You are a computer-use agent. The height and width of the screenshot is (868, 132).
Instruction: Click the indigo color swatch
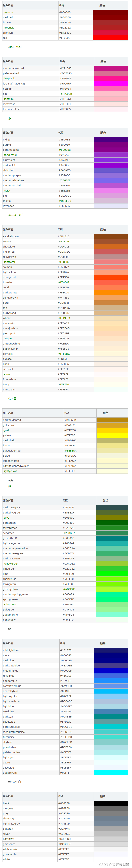(111, 139)
